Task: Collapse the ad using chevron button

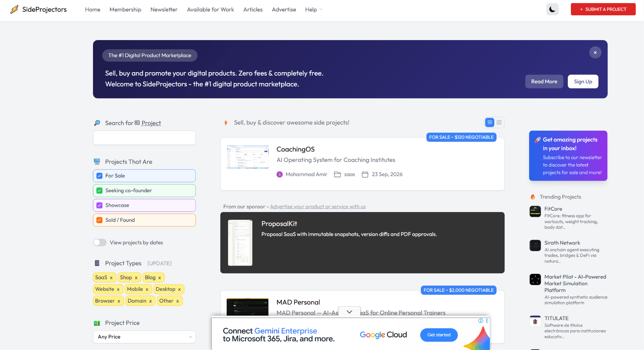Action: tap(350, 312)
